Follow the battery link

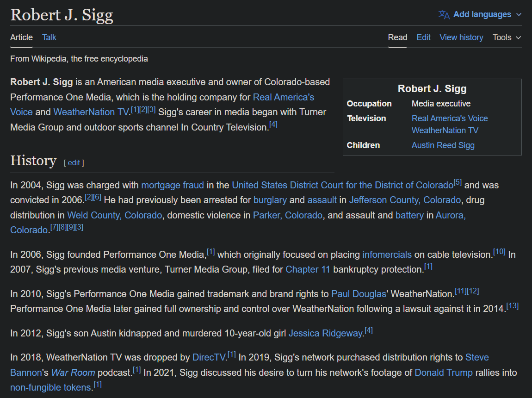coord(409,215)
